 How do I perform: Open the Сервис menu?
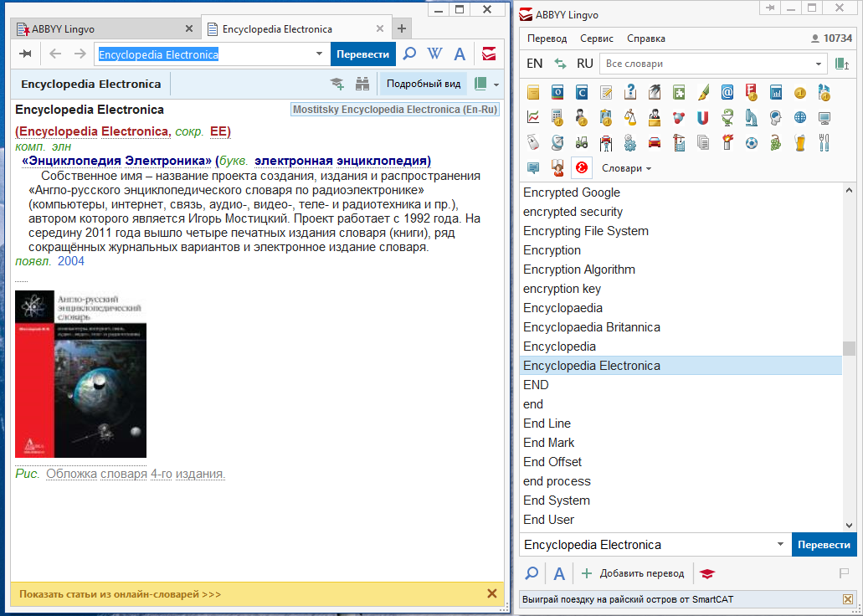(x=596, y=38)
